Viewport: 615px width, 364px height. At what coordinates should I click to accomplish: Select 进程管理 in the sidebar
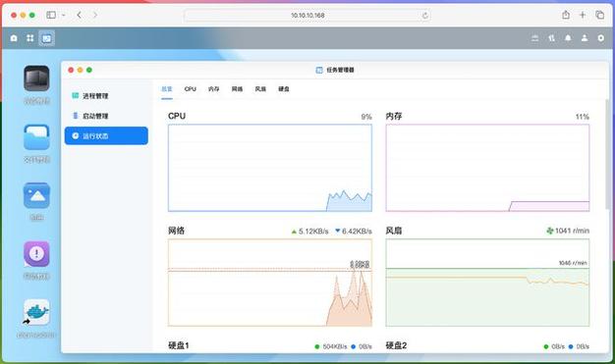pyautogui.click(x=106, y=96)
